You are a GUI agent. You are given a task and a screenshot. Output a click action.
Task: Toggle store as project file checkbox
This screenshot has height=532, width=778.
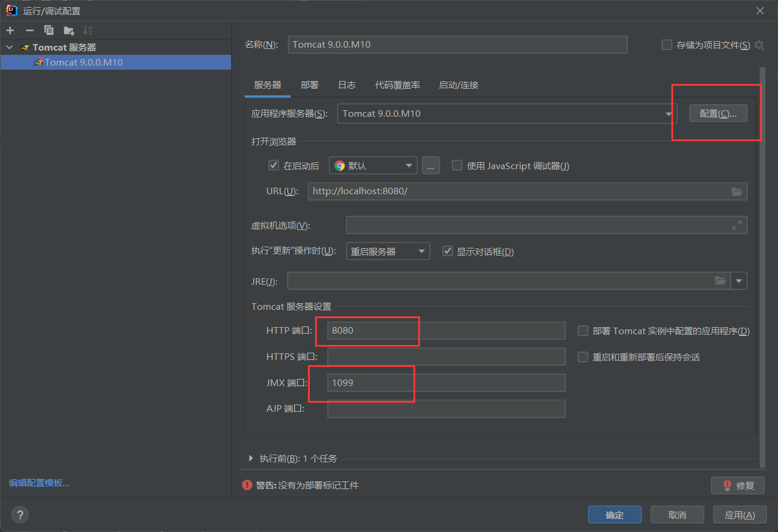tap(667, 45)
